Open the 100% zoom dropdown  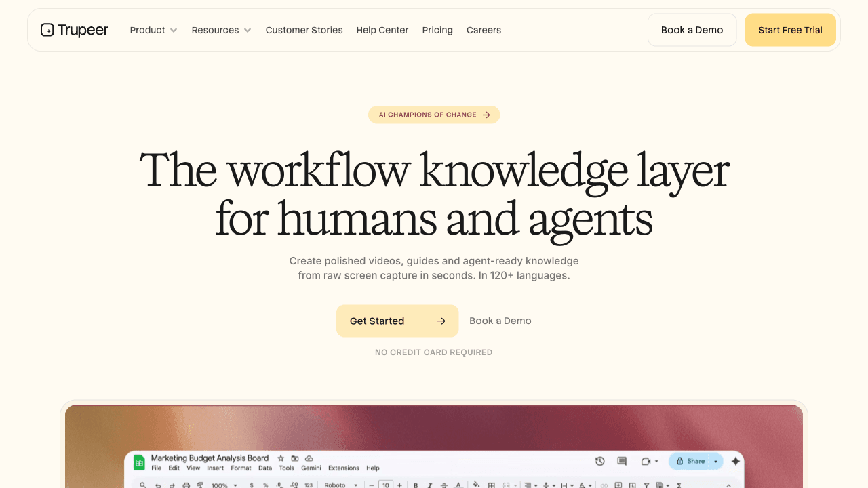[x=224, y=485]
